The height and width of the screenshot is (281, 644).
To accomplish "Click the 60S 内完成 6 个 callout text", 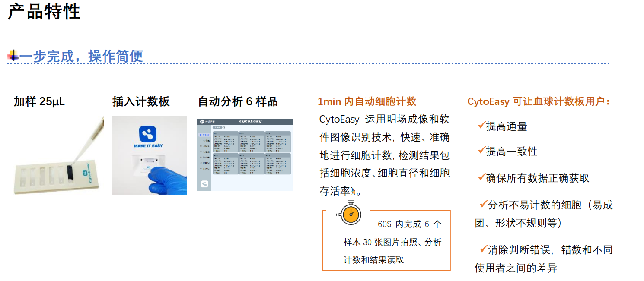I will tap(410, 224).
